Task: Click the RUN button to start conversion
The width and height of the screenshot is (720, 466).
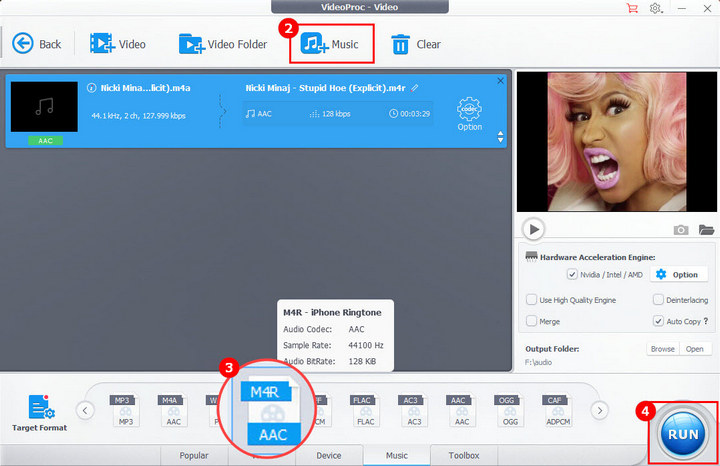Action: click(x=683, y=434)
